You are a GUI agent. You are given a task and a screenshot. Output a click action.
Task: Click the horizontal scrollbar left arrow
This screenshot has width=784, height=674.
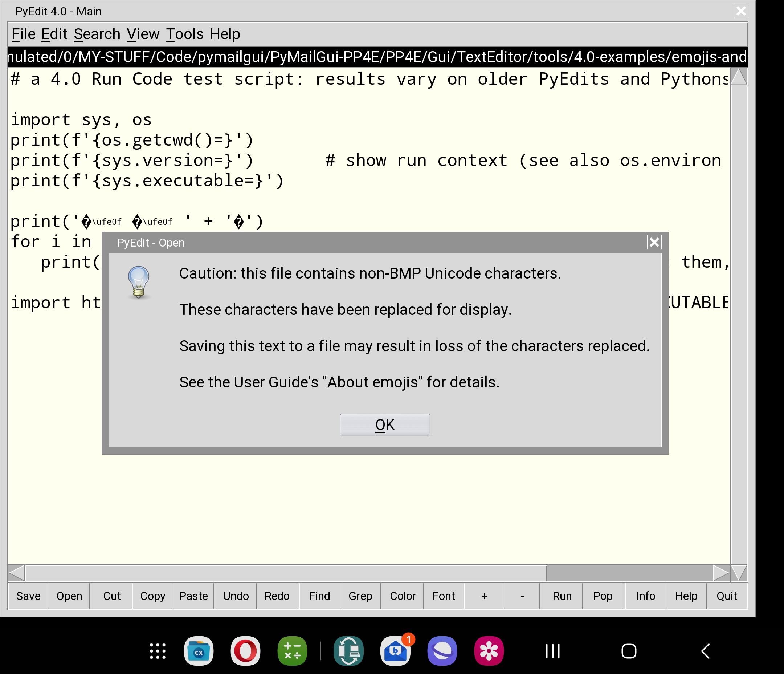pyautogui.click(x=16, y=573)
